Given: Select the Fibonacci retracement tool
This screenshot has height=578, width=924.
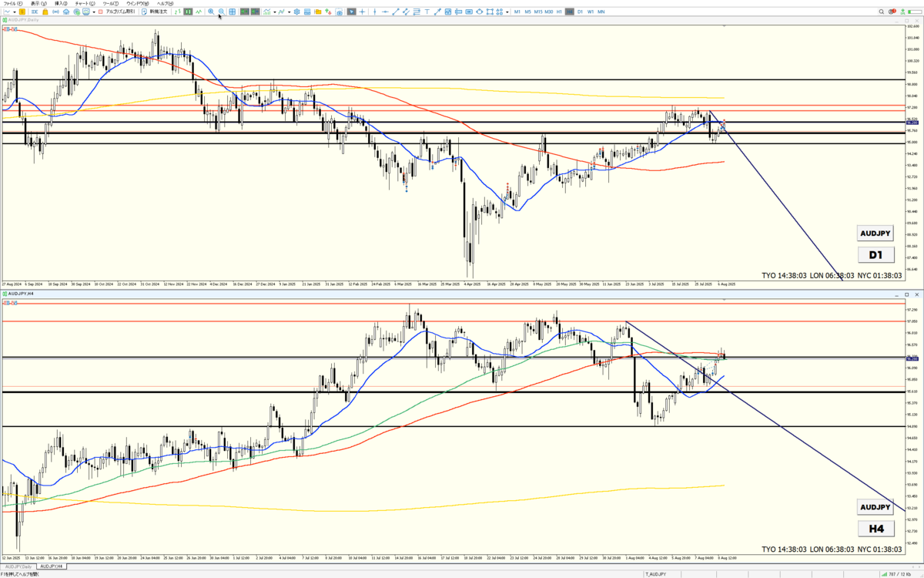Looking at the screenshot, I should (x=417, y=12).
